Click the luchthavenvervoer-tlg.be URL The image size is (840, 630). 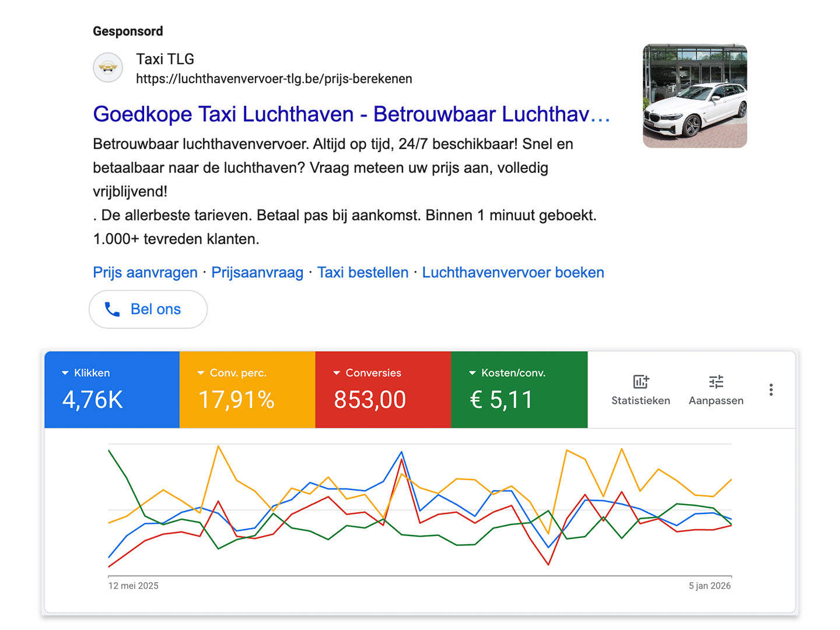(x=274, y=79)
